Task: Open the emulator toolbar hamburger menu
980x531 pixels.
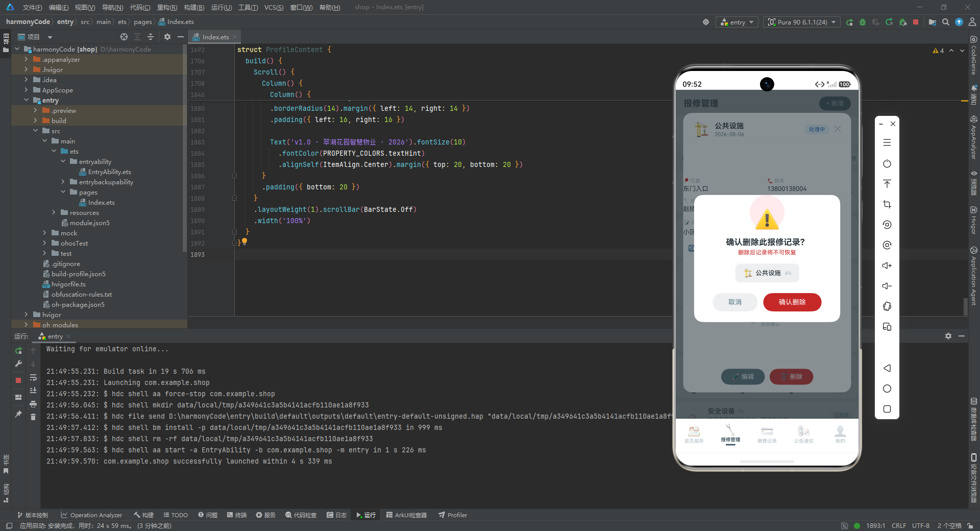Action: (887, 143)
